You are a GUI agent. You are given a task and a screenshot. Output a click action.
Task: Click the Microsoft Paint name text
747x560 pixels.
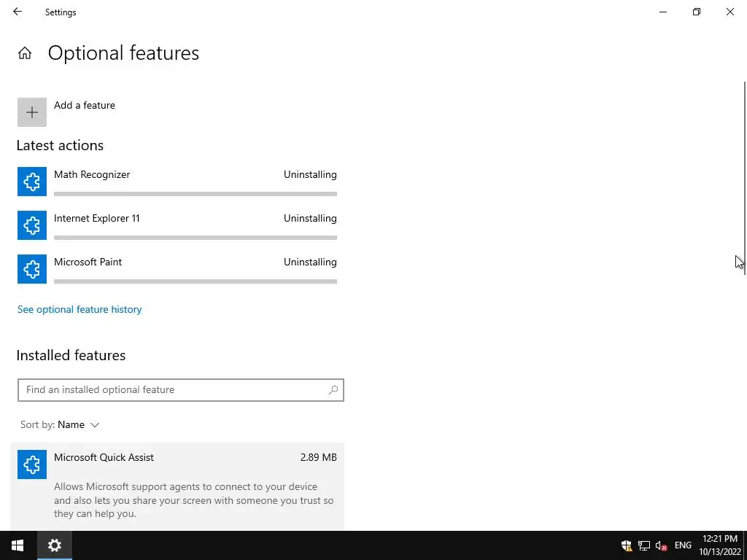click(88, 262)
